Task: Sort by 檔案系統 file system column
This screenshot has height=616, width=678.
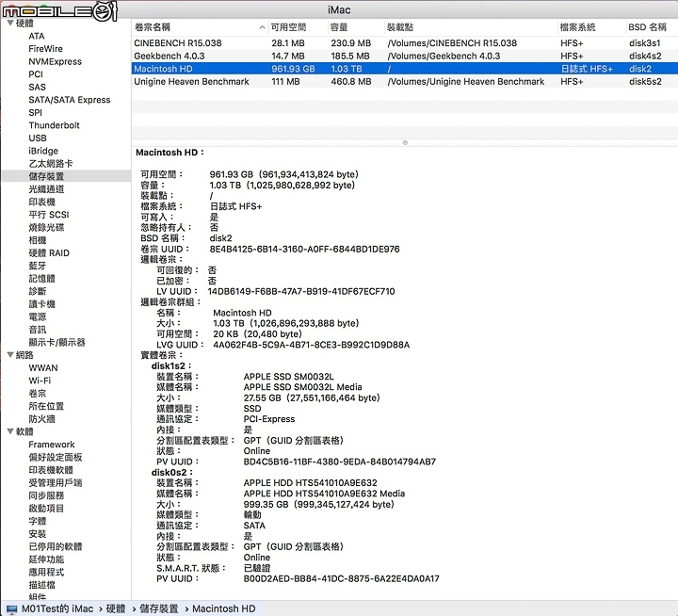Action: pyautogui.click(x=591, y=27)
